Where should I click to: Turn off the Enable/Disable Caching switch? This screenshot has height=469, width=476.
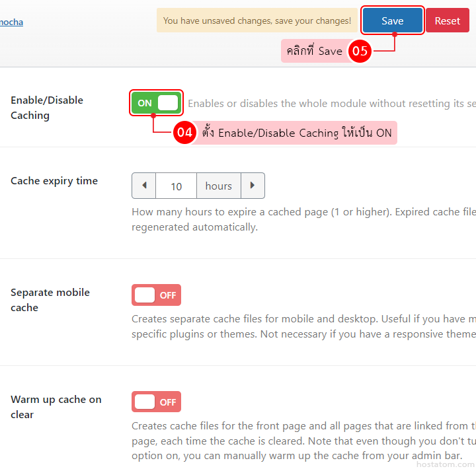156,103
